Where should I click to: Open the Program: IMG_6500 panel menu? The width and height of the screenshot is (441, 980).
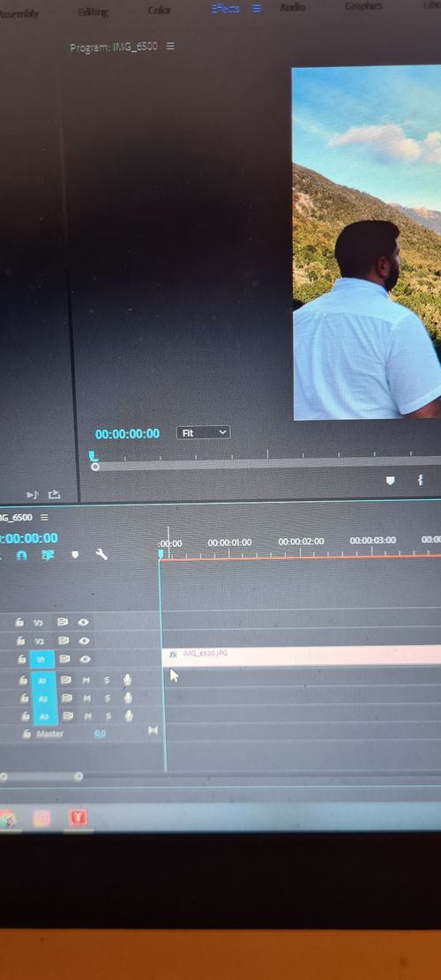point(171,46)
